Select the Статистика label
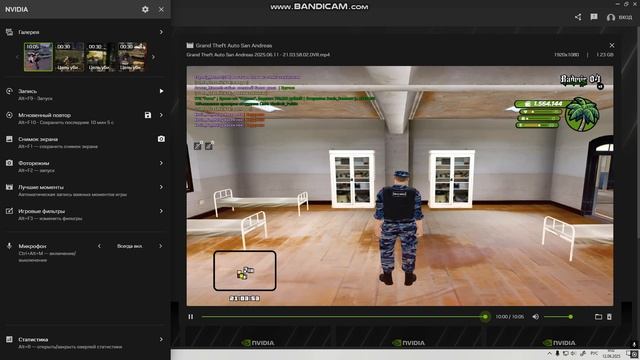Viewport: 640px width, 360px height. (x=33, y=339)
